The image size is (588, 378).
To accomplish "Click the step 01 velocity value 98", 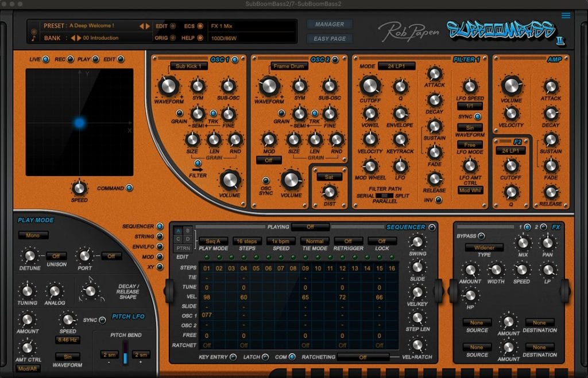I will coord(207,297).
